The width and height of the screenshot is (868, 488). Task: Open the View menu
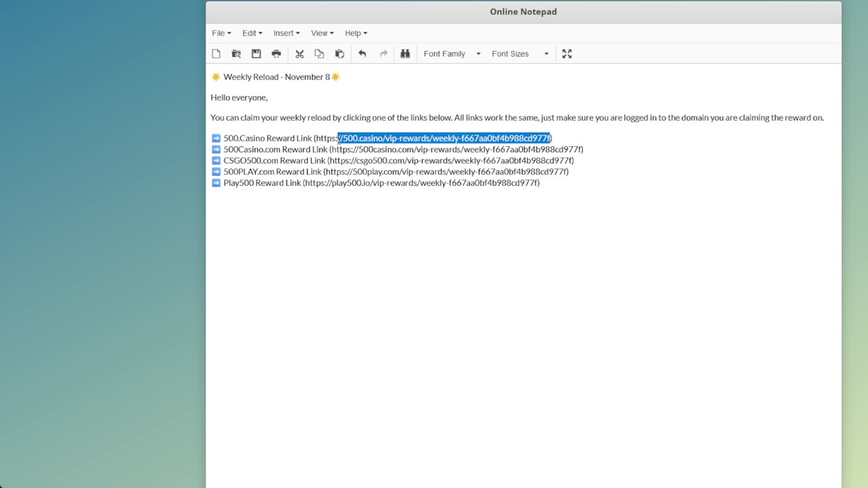point(322,33)
